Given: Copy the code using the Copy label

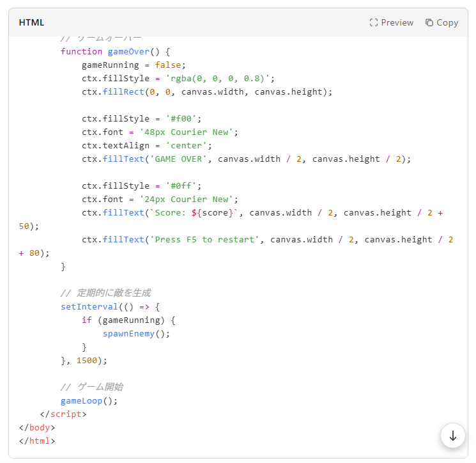Looking at the screenshot, I should [x=447, y=22].
